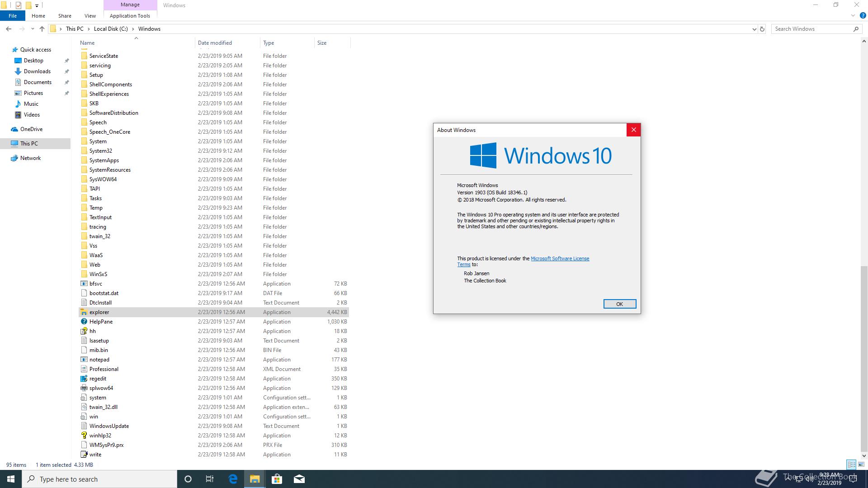Click the System32 folder icon

click(84, 151)
